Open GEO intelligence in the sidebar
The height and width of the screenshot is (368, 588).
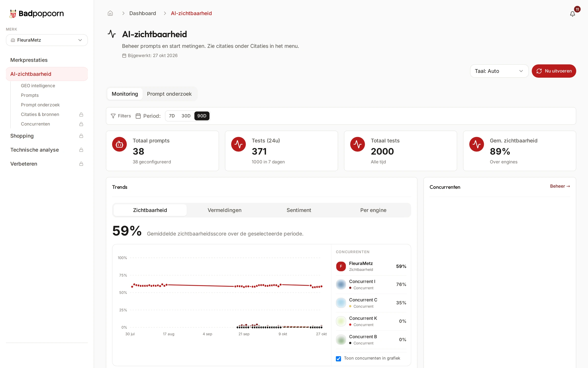coord(38,86)
